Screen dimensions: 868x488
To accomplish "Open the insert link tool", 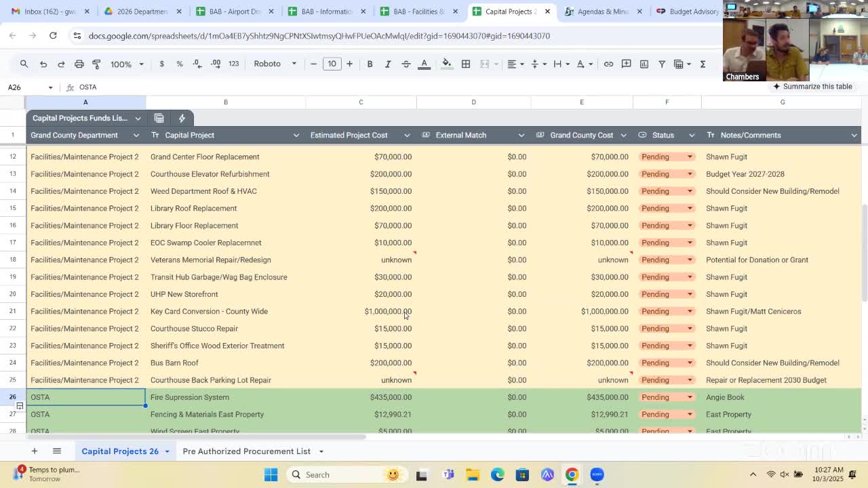I will 608,64.
